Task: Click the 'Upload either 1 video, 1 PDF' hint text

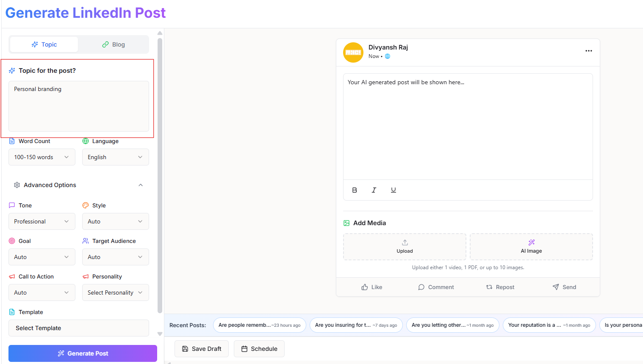Action: (x=468, y=267)
